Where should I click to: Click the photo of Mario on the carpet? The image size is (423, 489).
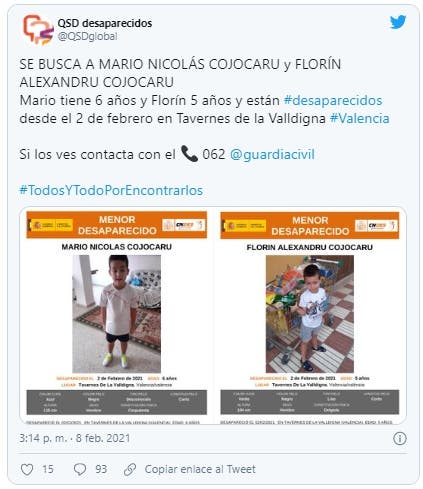(117, 314)
